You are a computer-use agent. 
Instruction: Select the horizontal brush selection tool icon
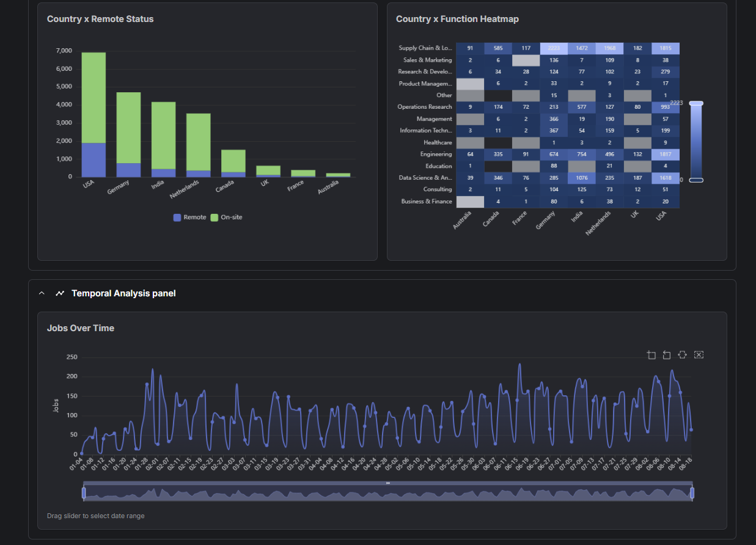click(683, 355)
